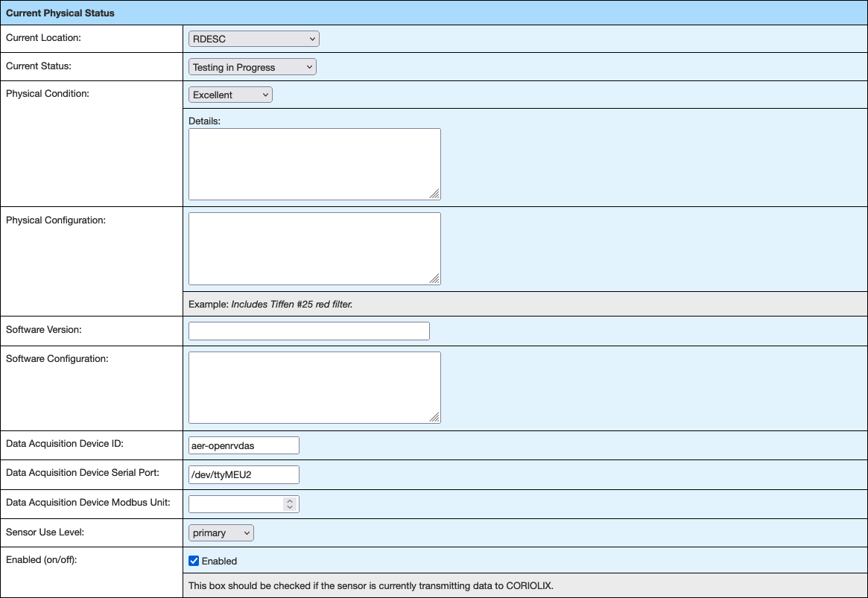The width and height of the screenshot is (868, 598).
Task: Click the Modbus Unit increment arrow
Action: (291, 500)
